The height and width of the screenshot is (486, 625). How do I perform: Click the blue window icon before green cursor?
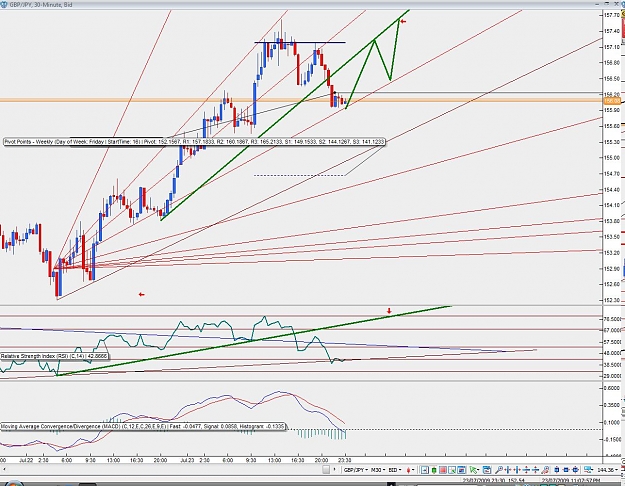pyautogui.click(x=462, y=470)
